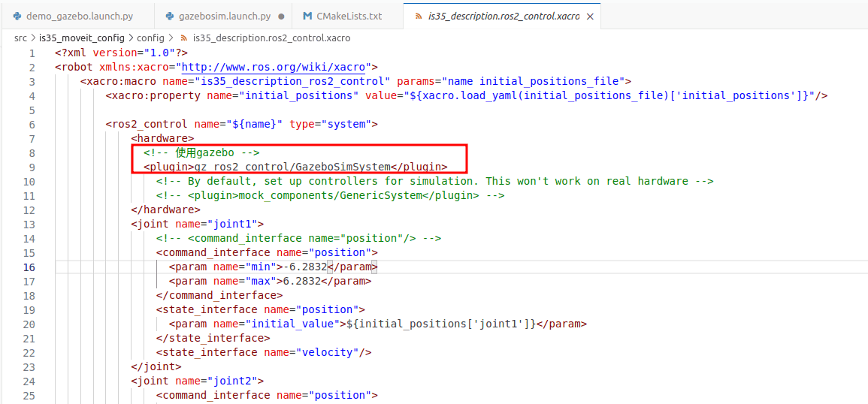Click the xacro file icon in the breadcrumb
The height and width of the screenshot is (404, 868).
(183, 38)
